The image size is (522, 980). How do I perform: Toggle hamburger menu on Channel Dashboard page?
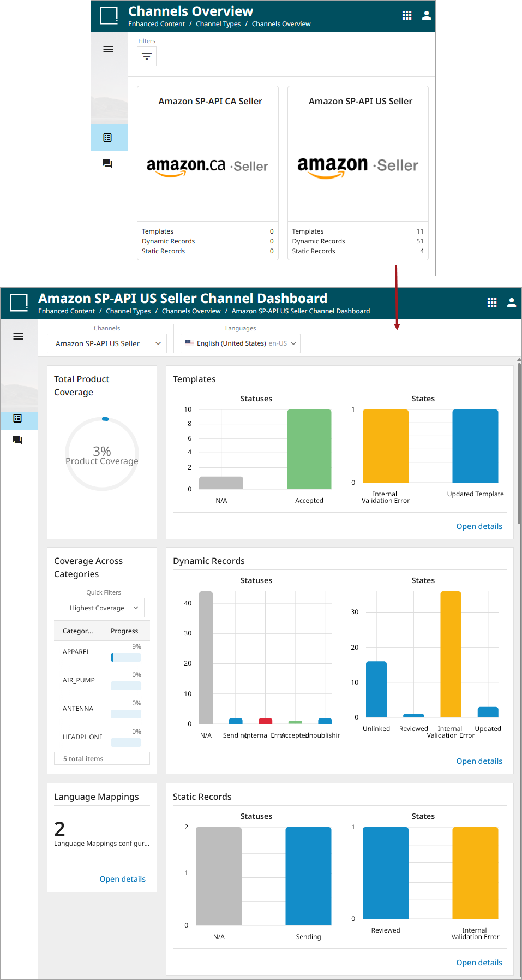click(18, 336)
